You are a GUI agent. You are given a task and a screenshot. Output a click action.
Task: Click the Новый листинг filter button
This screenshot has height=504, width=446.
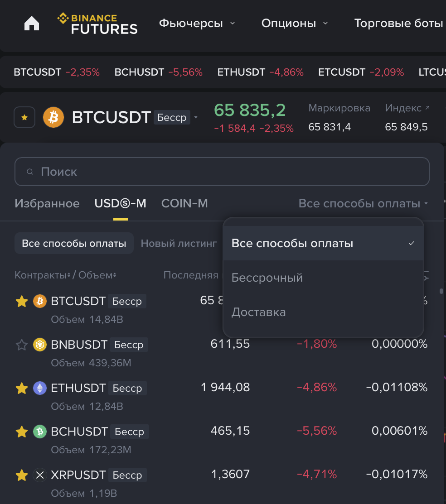point(179,244)
